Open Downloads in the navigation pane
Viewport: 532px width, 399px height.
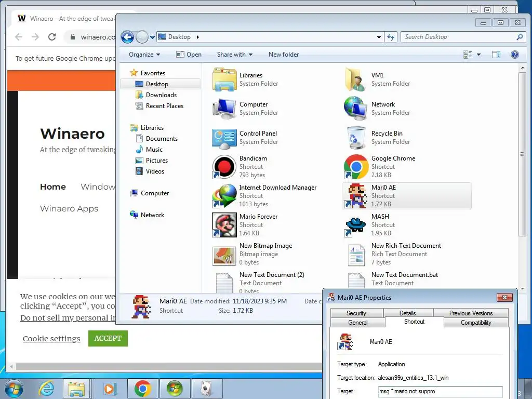coord(161,95)
